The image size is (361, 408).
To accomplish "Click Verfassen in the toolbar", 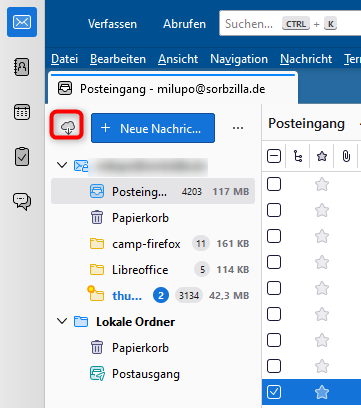I will pyautogui.click(x=112, y=24).
